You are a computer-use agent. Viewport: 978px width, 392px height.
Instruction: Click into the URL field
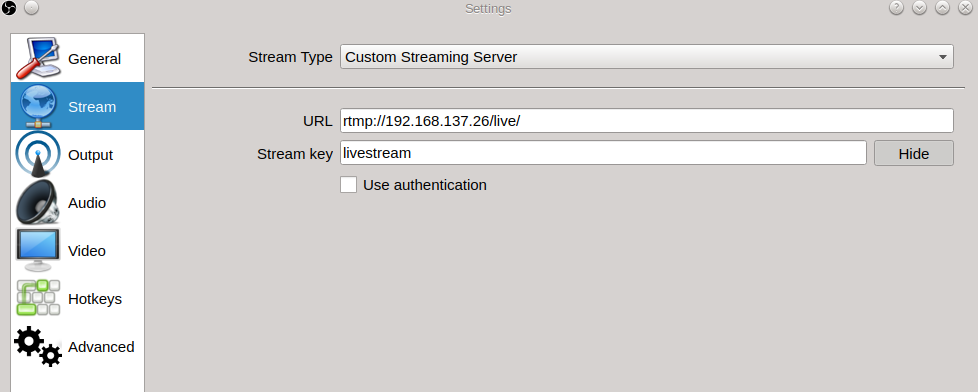pyautogui.click(x=647, y=120)
